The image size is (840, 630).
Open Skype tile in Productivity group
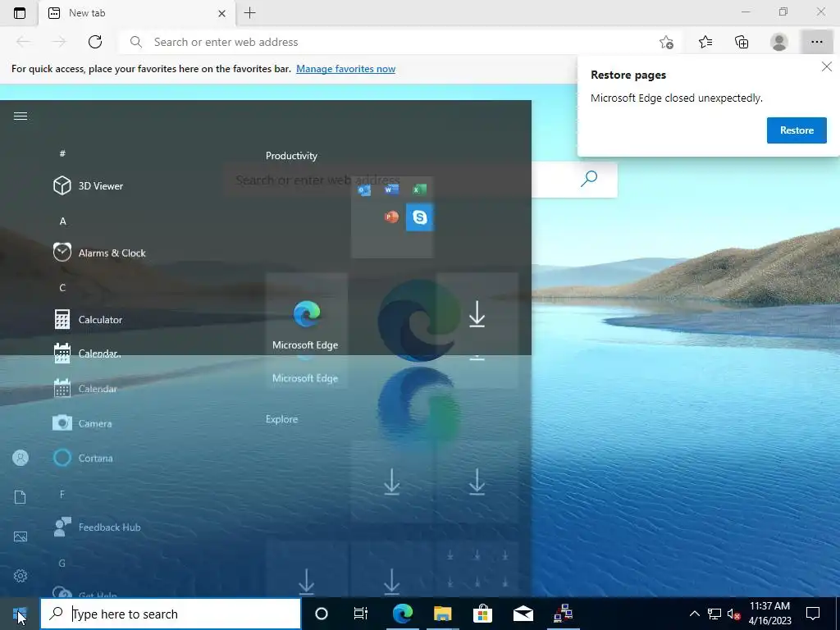coord(419,217)
